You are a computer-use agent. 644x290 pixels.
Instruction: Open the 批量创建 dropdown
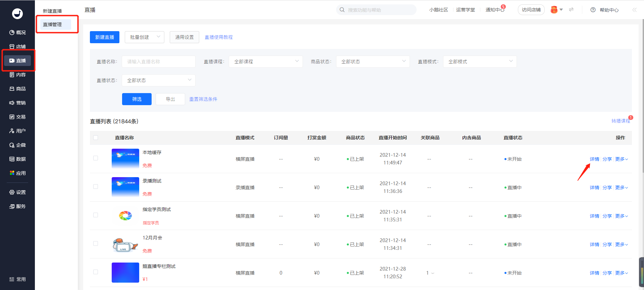(145, 37)
